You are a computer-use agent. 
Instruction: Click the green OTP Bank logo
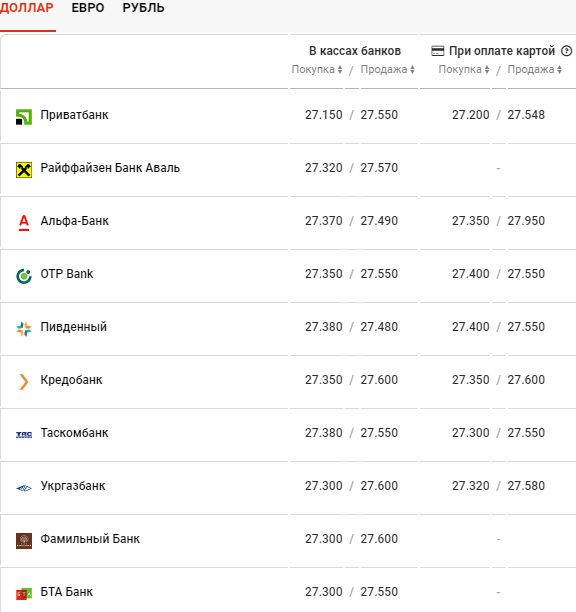pos(23,276)
